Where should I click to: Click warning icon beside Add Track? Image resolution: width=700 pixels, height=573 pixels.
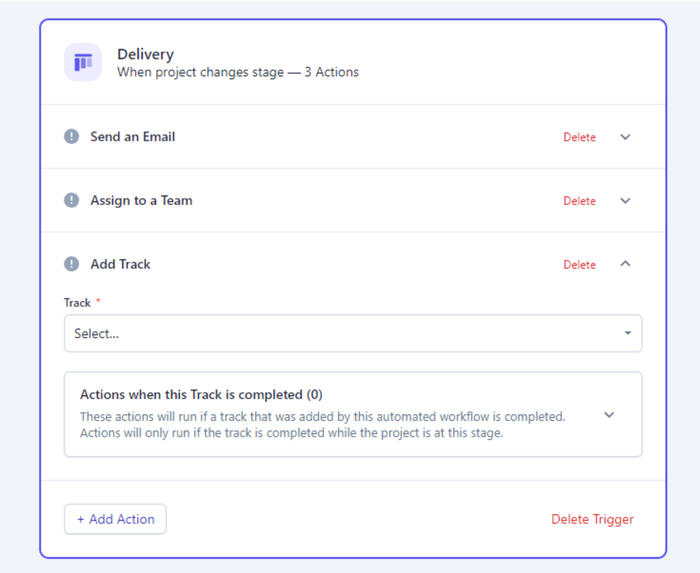tap(72, 265)
